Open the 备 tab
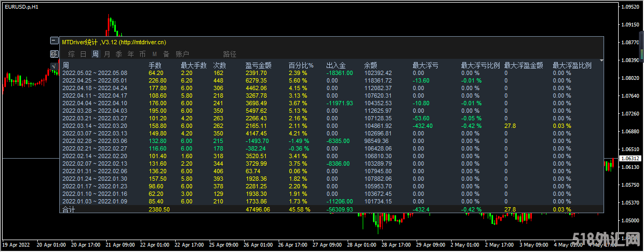This screenshot has width=644, height=252. pos(166,54)
